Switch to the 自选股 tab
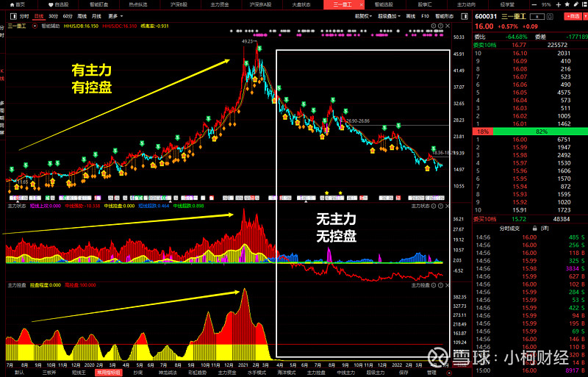 tap(59, 5)
